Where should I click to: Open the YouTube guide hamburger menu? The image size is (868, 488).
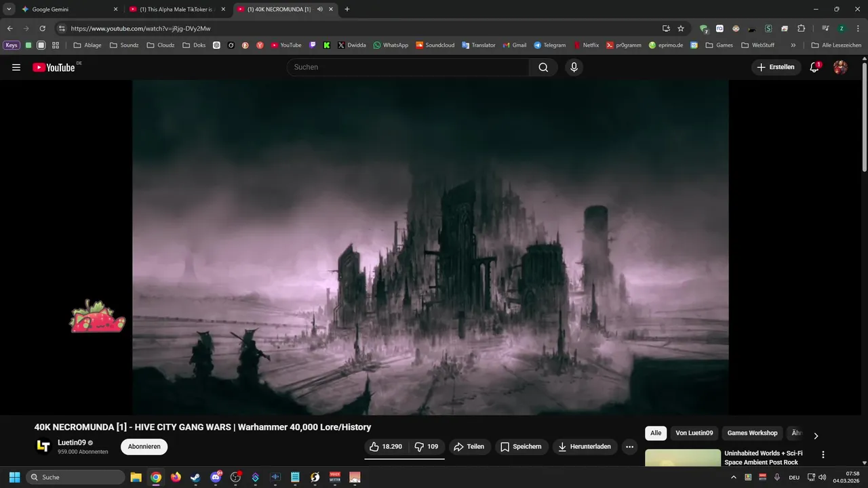click(16, 67)
